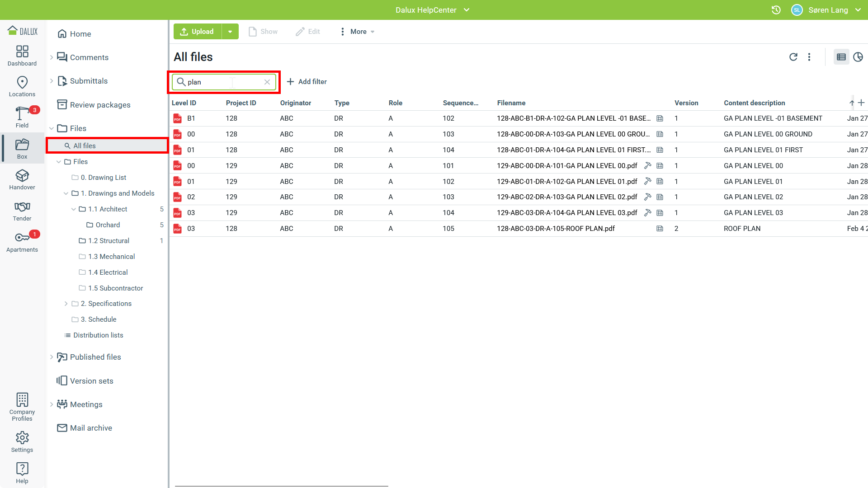Open the Upload dropdown arrow

(x=231, y=31)
